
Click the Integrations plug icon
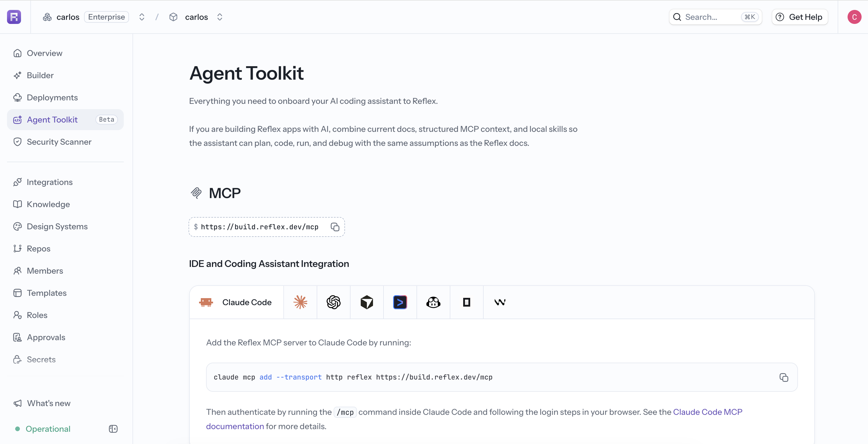pyautogui.click(x=18, y=182)
